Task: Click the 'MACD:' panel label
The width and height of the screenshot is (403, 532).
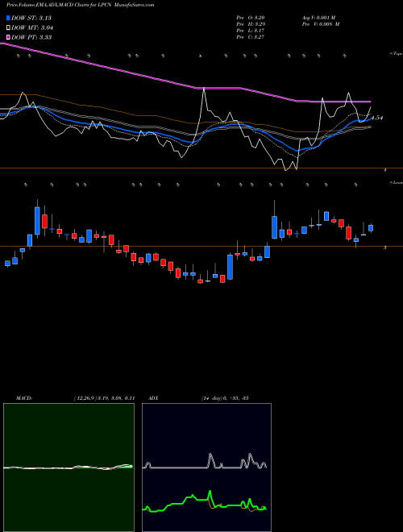Action: (23, 398)
